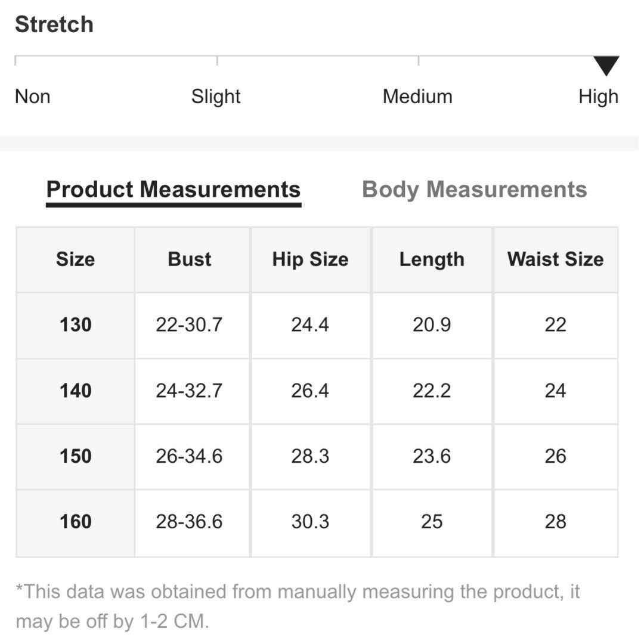
Task: Click the Medium stretch label
Action: pyautogui.click(x=417, y=97)
